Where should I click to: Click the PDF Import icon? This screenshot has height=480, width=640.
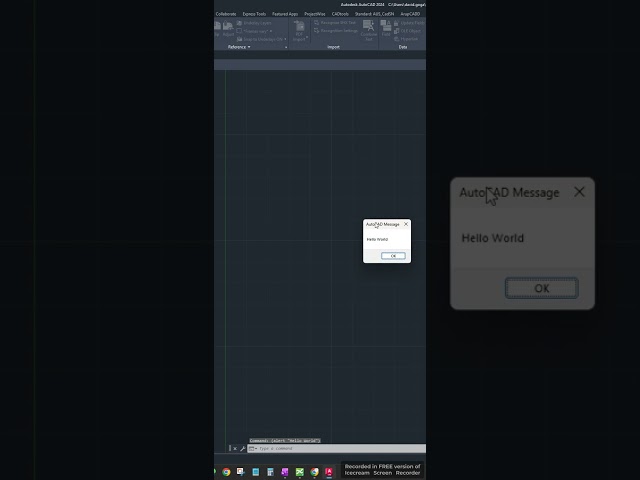(x=299, y=26)
